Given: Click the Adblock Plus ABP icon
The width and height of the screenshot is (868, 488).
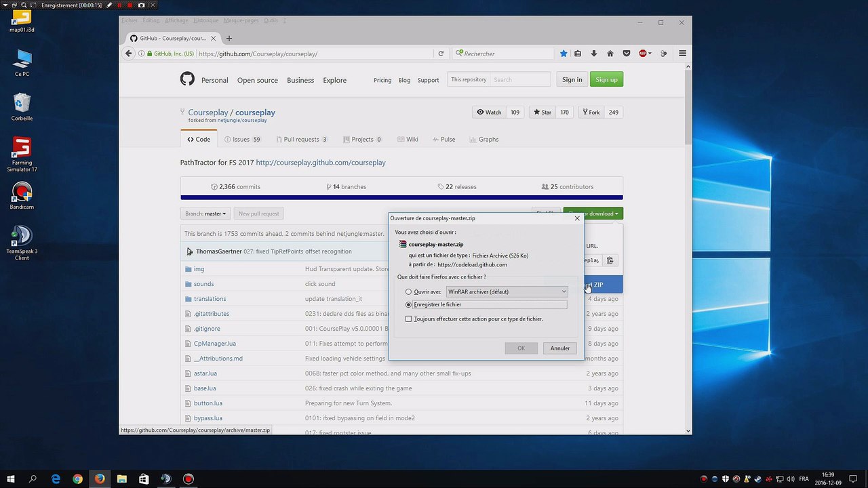Looking at the screenshot, I should coord(643,54).
